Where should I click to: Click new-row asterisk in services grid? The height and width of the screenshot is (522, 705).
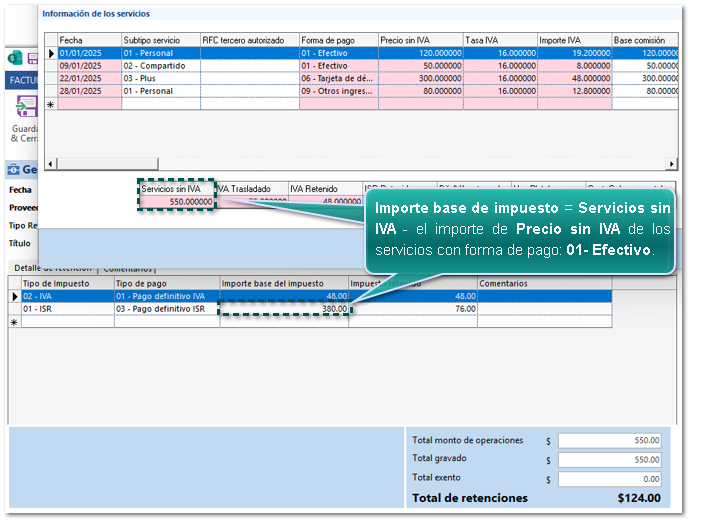click(x=52, y=104)
